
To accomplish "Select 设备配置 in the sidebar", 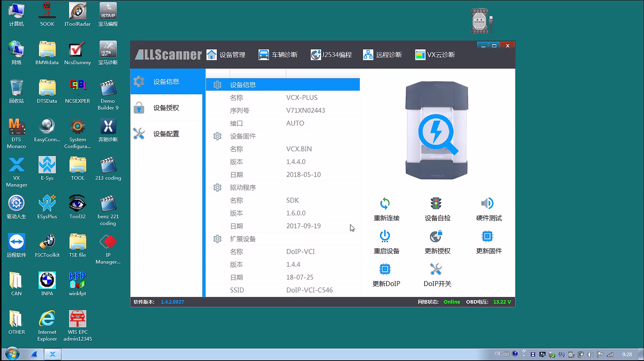I will (x=166, y=134).
